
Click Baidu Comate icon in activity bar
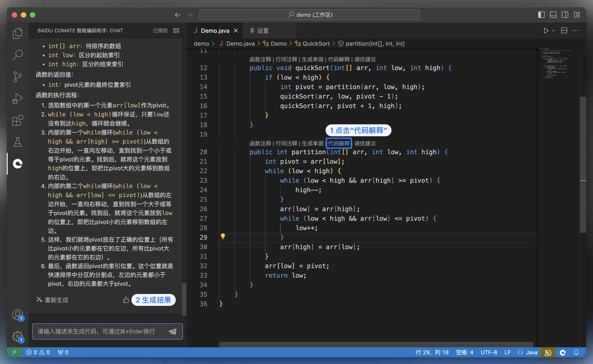tap(18, 164)
